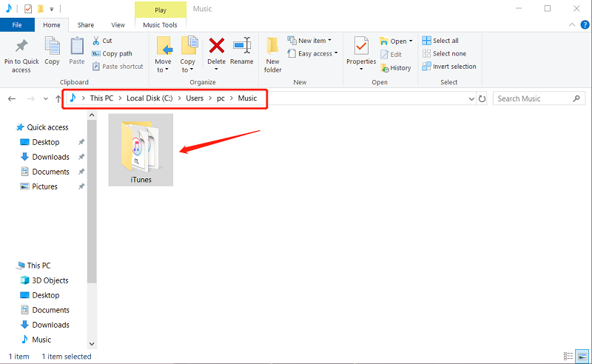
Task: Open Downloads under This PC
Action: (x=45, y=325)
